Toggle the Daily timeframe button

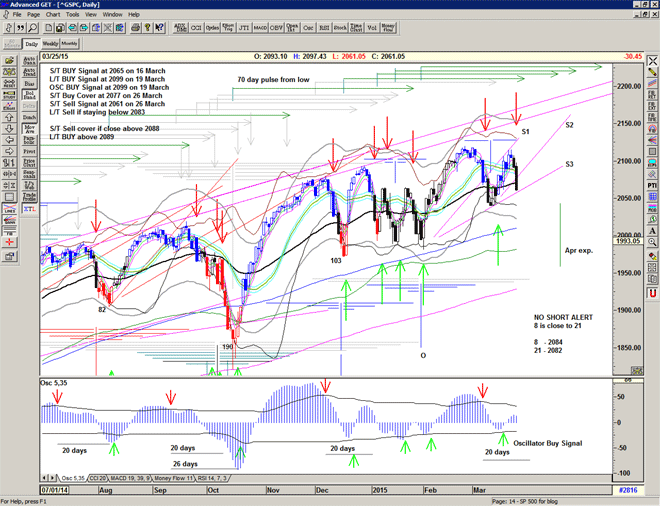(31, 44)
